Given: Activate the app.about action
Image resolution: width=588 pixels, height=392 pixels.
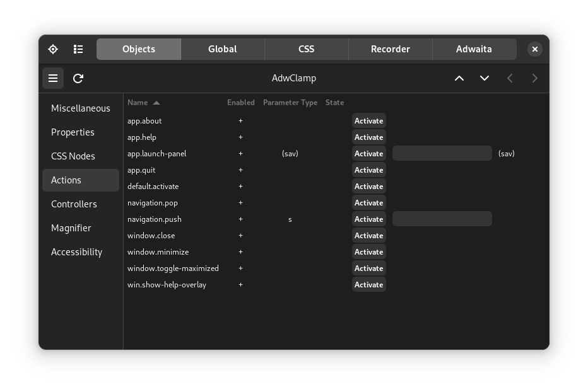Looking at the screenshot, I should point(368,120).
